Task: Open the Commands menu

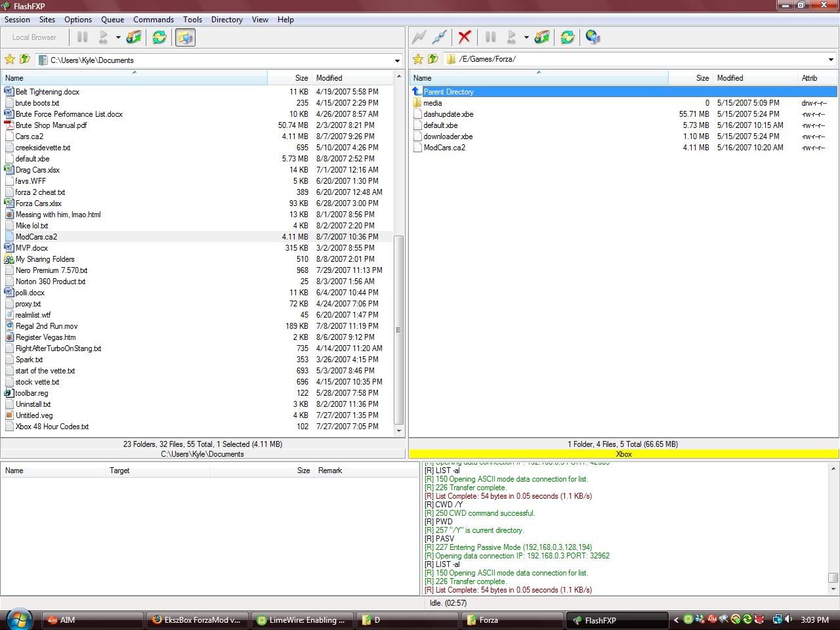Action: coord(154,20)
